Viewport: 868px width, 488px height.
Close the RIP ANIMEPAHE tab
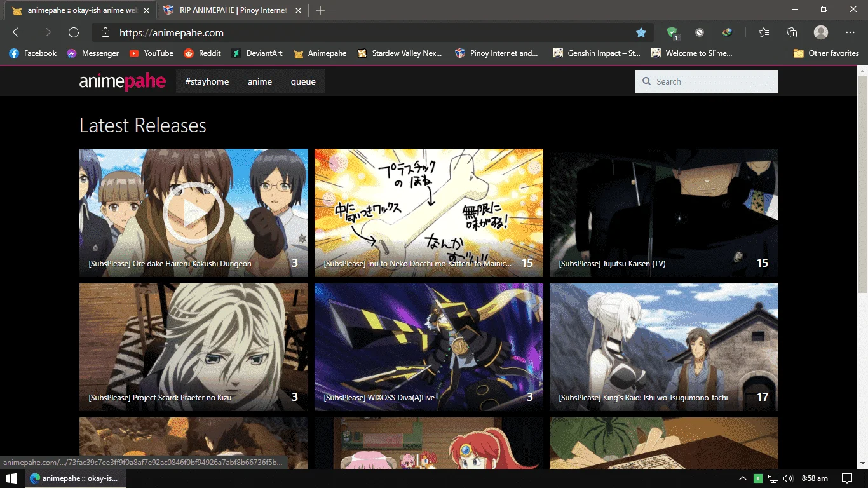point(298,10)
